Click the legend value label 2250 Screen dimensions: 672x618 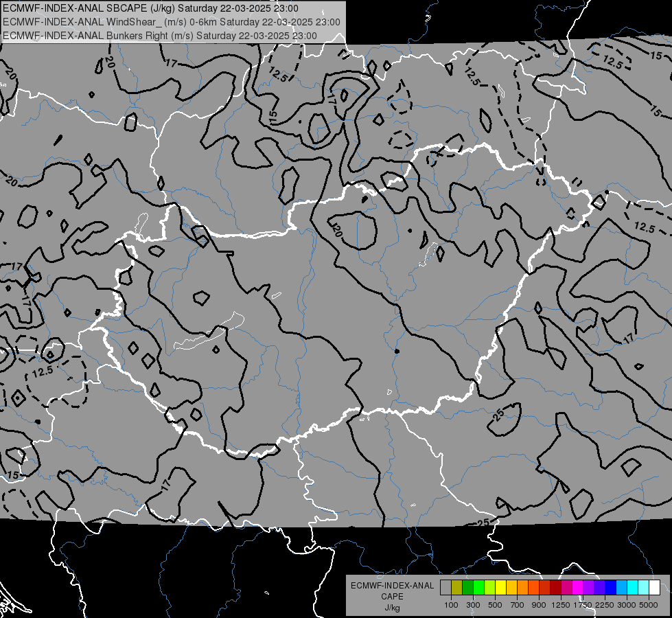click(x=605, y=605)
